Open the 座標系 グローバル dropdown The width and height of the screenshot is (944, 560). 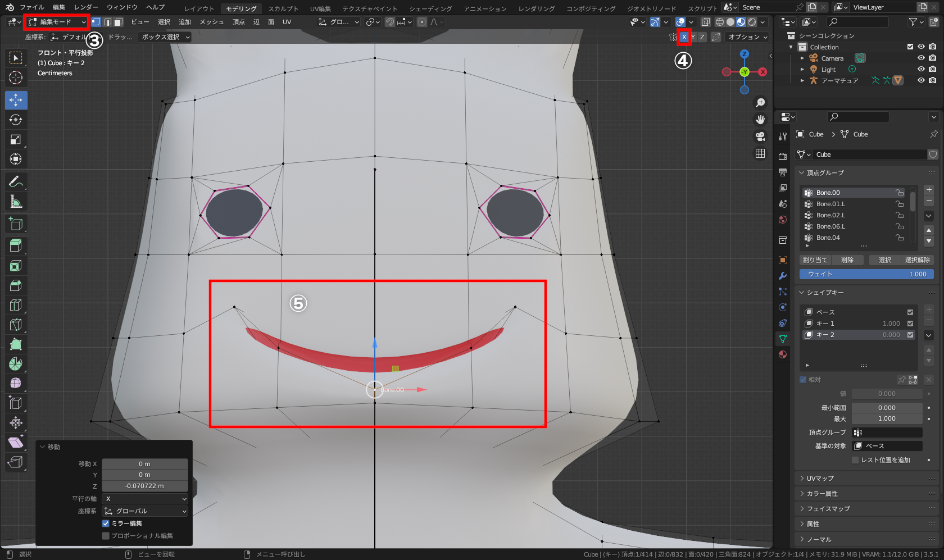point(145,511)
